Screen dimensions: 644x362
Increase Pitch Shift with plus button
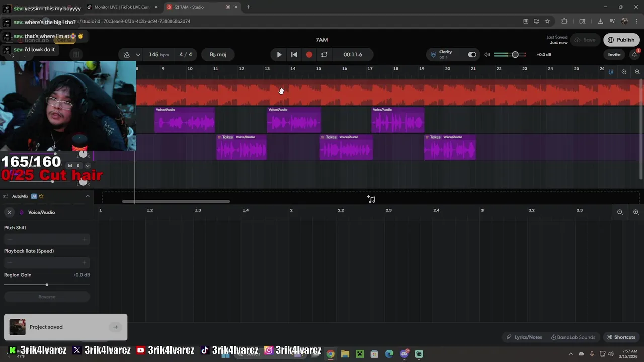pyautogui.click(x=84, y=239)
